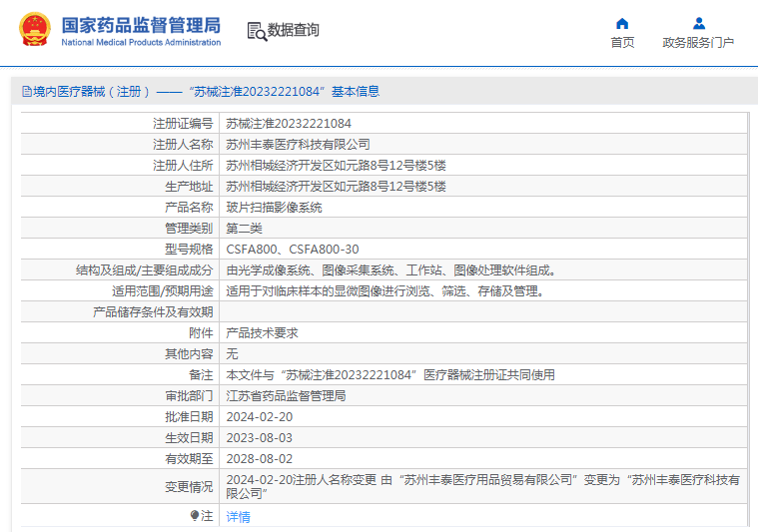Click 产品技术要求 attachment value

(x=262, y=333)
